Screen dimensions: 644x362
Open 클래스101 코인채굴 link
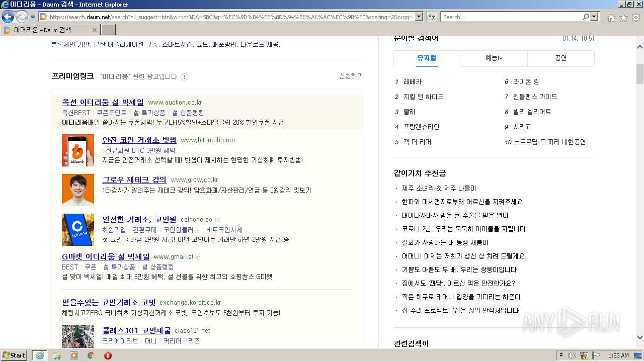[x=136, y=330]
